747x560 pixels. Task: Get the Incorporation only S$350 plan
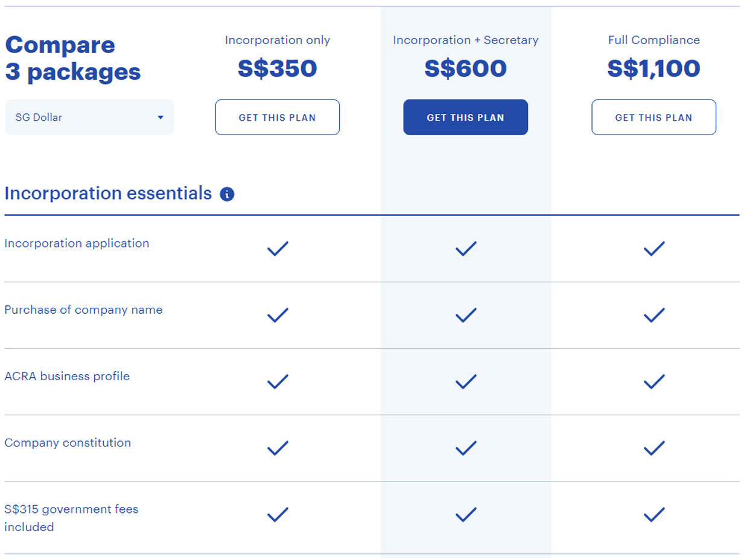(x=277, y=117)
